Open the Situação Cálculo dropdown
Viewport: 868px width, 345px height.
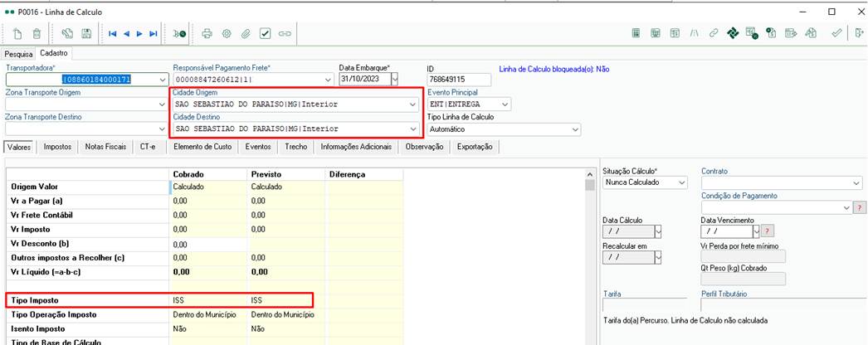(682, 182)
